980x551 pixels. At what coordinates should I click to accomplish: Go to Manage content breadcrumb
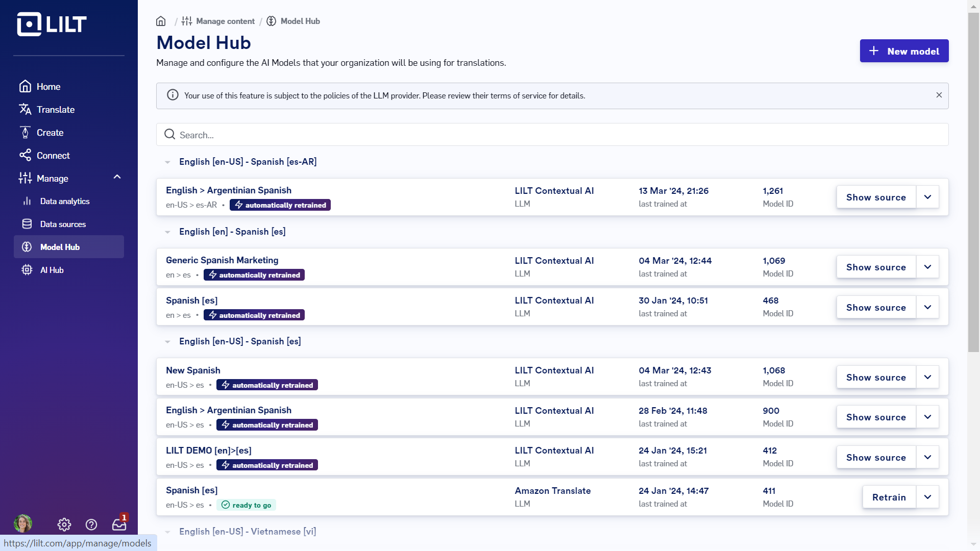pos(218,21)
